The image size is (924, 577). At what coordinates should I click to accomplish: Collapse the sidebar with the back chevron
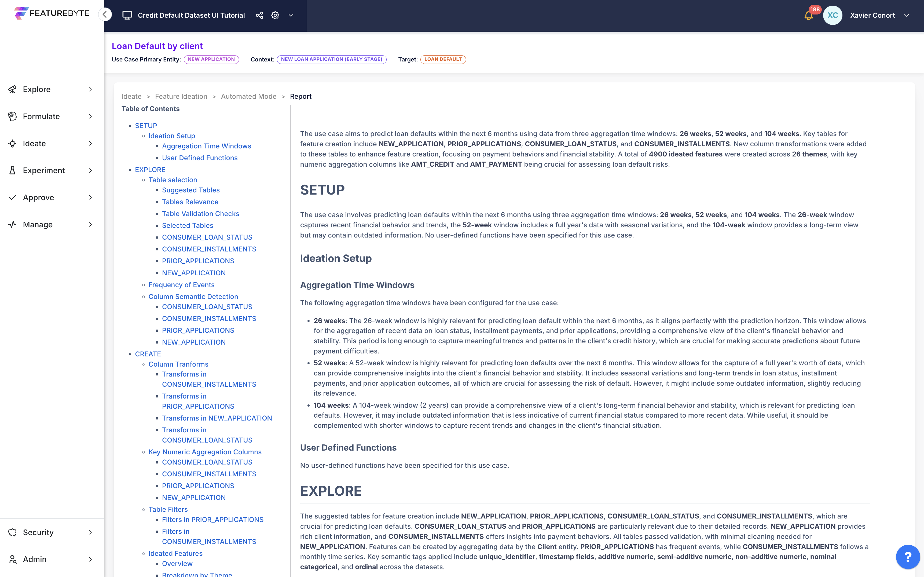pyautogui.click(x=105, y=15)
